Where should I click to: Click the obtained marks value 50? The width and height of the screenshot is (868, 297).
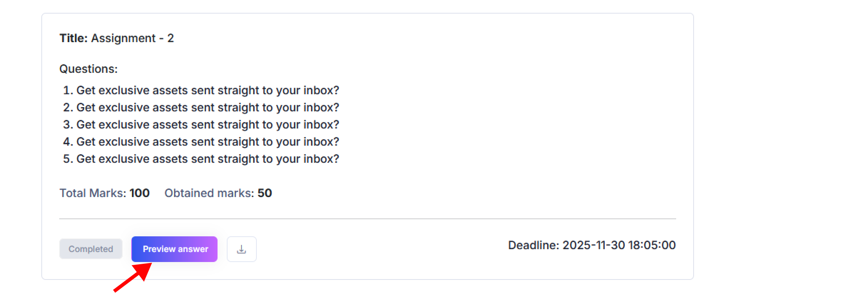pyautogui.click(x=265, y=193)
